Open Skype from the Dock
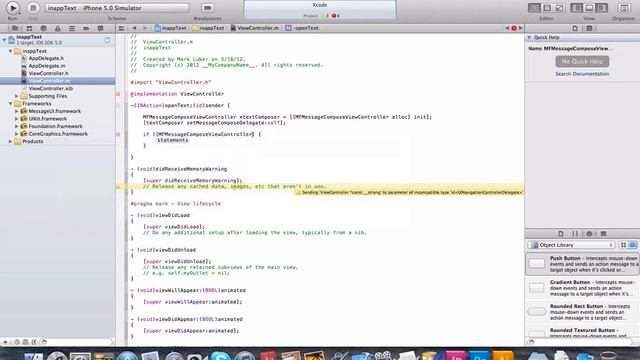 click(221, 355)
